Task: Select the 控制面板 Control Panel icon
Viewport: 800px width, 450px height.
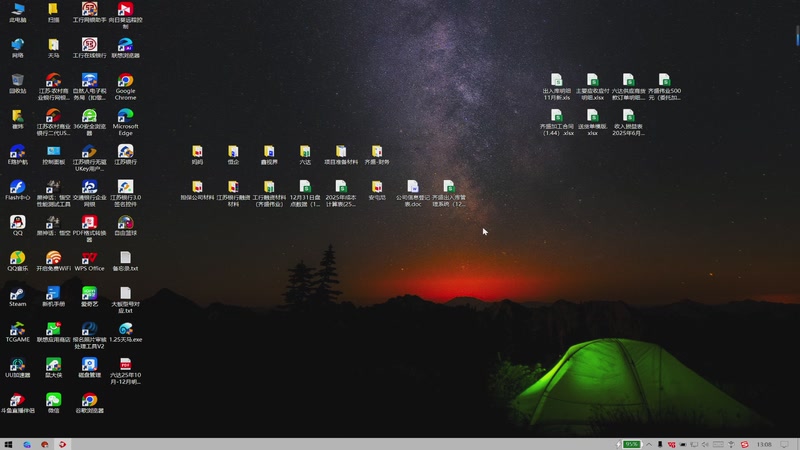Action: pos(54,154)
